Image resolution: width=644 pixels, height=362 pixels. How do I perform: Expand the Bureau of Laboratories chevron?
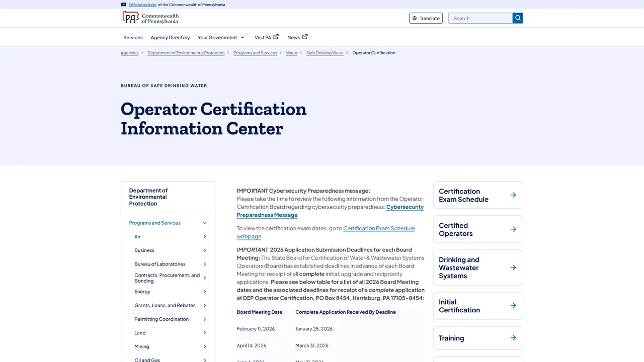point(205,264)
